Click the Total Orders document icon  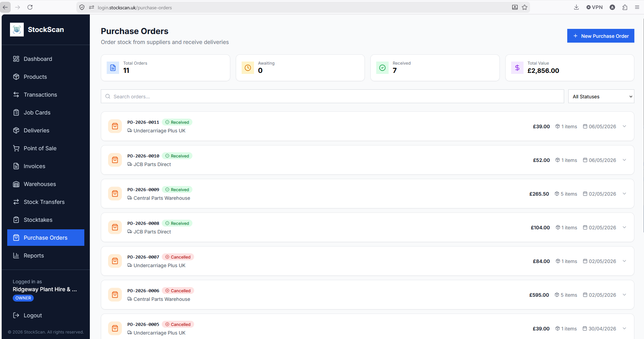[x=113, y=68]
